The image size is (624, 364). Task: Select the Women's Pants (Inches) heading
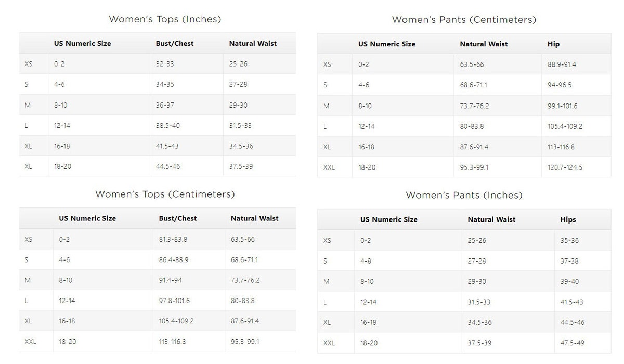(464, 196)
